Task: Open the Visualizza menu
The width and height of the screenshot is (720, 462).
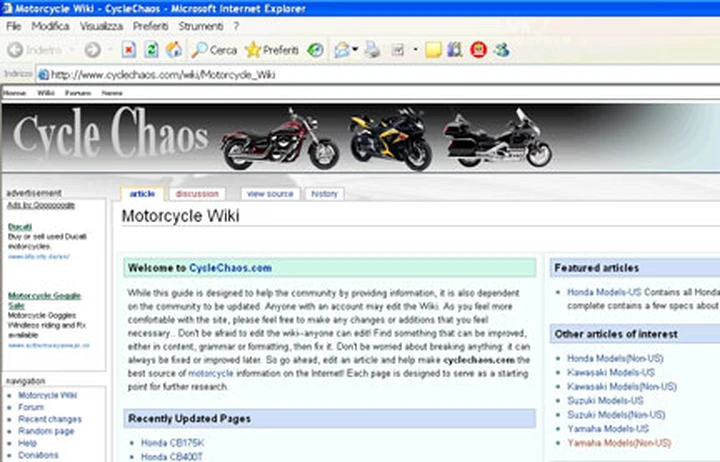Action: point(101,26)
